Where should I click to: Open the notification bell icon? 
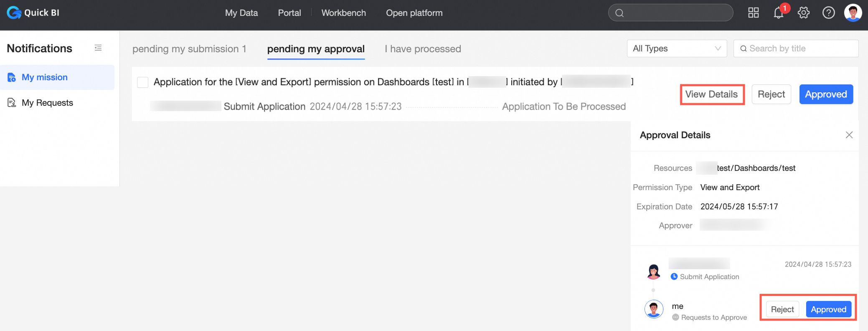(x=778, y=13)
